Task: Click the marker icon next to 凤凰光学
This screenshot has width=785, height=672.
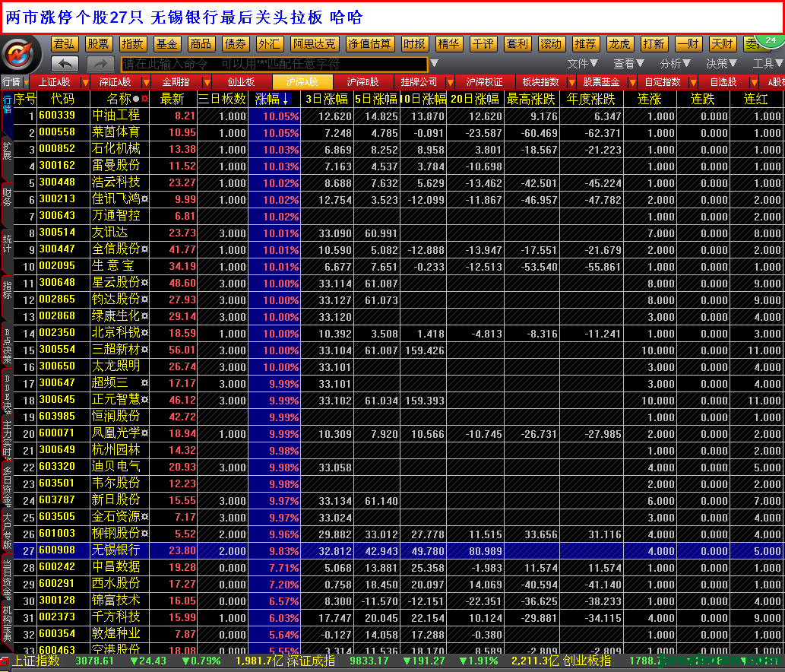Action: click(144, 433)
